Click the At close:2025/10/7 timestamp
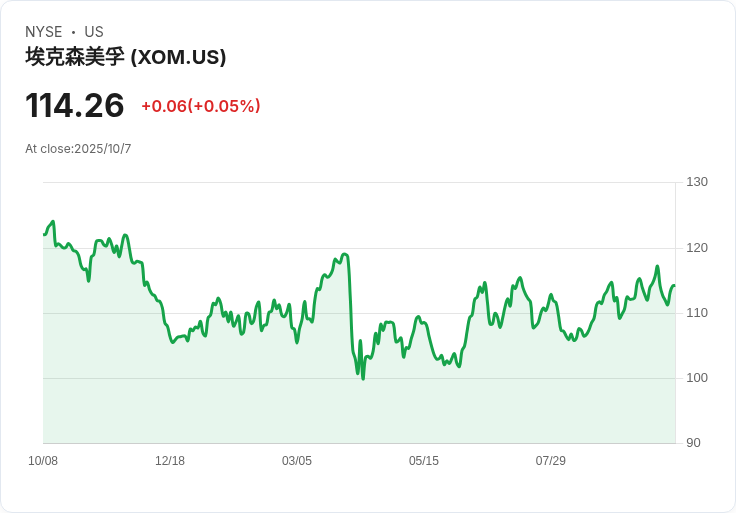This screenshot has width=736, height=513. click(x=78, y=149)
